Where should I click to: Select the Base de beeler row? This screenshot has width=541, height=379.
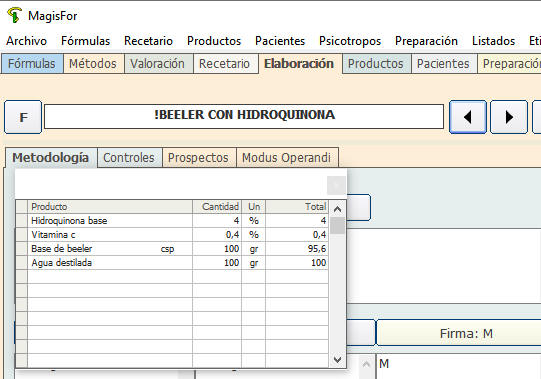pos(173,249)
